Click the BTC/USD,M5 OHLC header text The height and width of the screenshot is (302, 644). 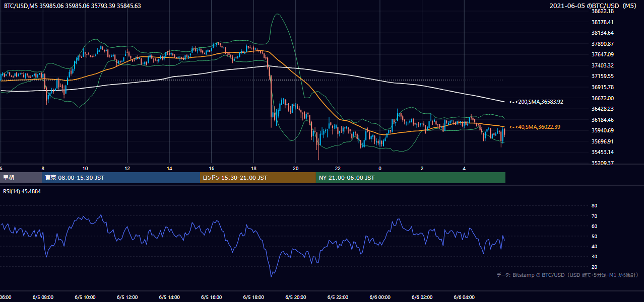pyautogui.click(x=73, y=6)
